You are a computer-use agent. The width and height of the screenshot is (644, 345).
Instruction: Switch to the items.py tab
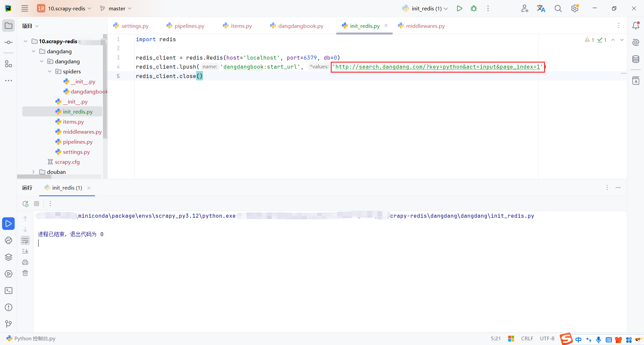238,26
